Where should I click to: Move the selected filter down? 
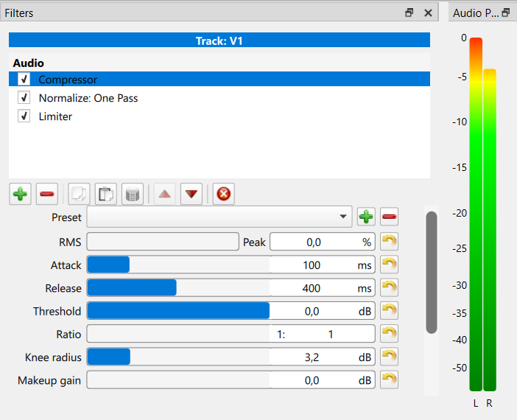(191, 195)
